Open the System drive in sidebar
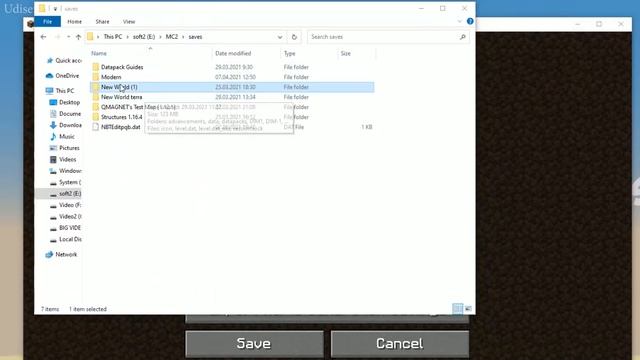The height and width of the screenshot is (360, 640). 70,182
